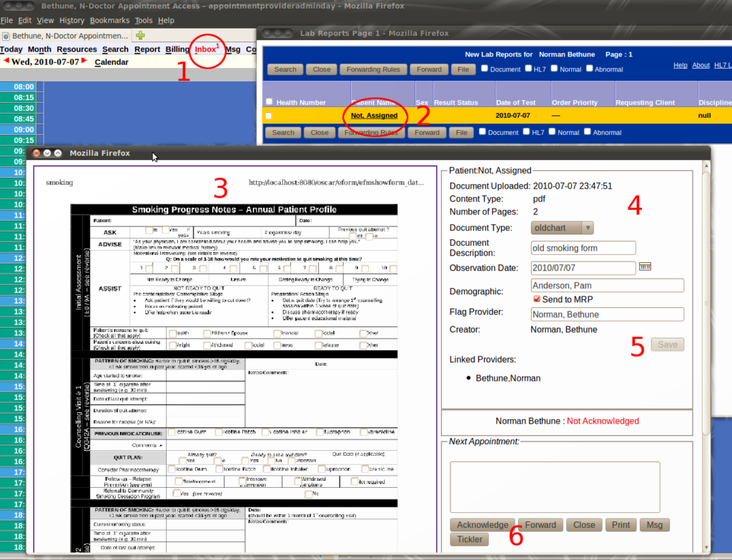Image resolution: width=732 pixels, height=560 pixels.
Task: Open the Bookmarks menu in Firefox
Action: (109, 21)
